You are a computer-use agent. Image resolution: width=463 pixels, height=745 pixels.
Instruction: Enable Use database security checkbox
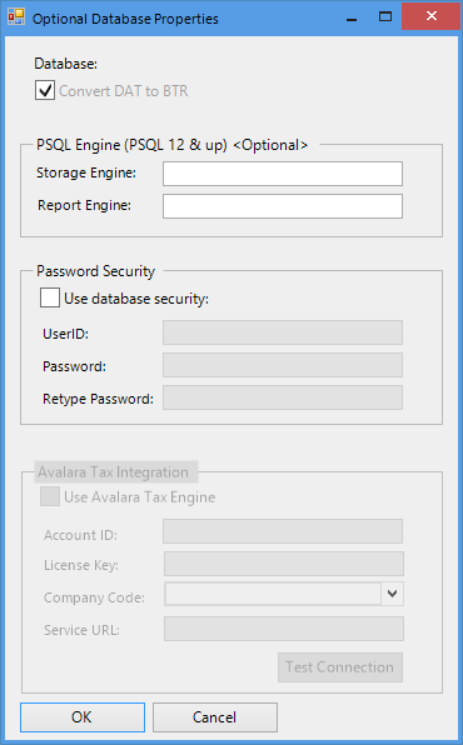50,298
